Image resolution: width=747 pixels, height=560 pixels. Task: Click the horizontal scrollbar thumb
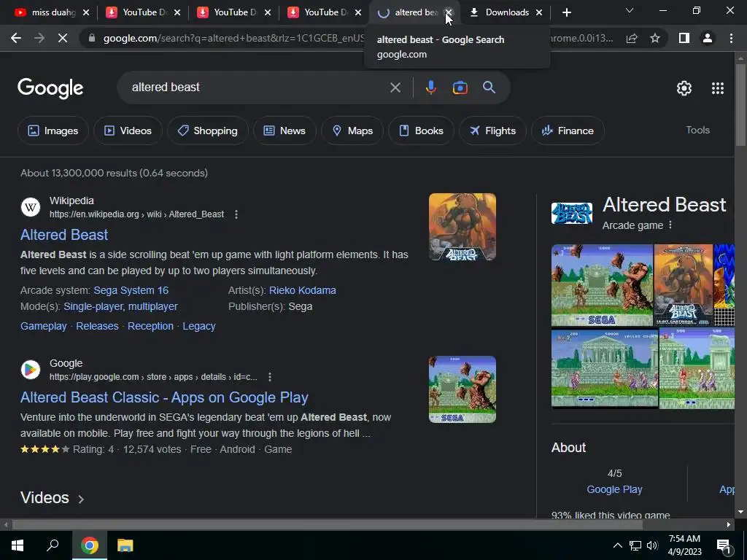coord(327,525)
